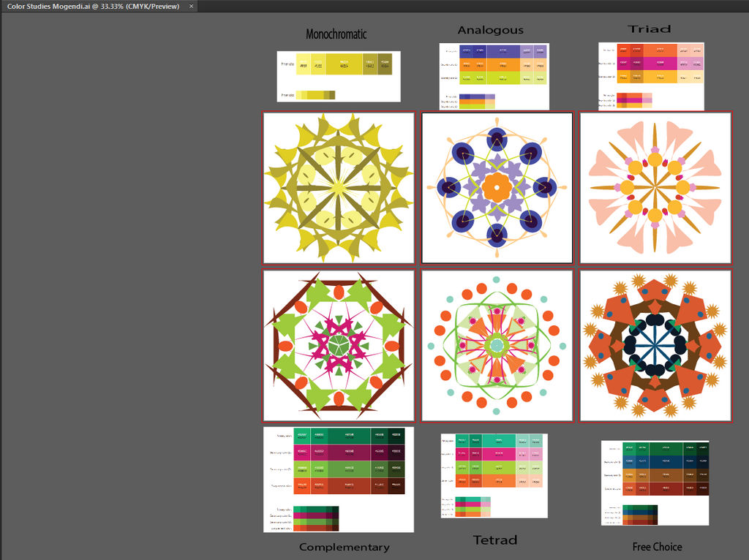Click the Triad heading text

tap(650, 29)
